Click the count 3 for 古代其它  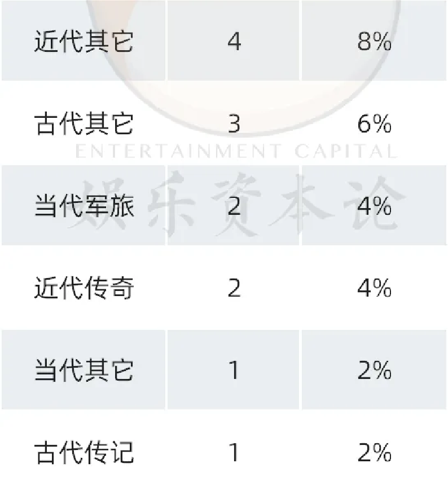tap(234, 124)
